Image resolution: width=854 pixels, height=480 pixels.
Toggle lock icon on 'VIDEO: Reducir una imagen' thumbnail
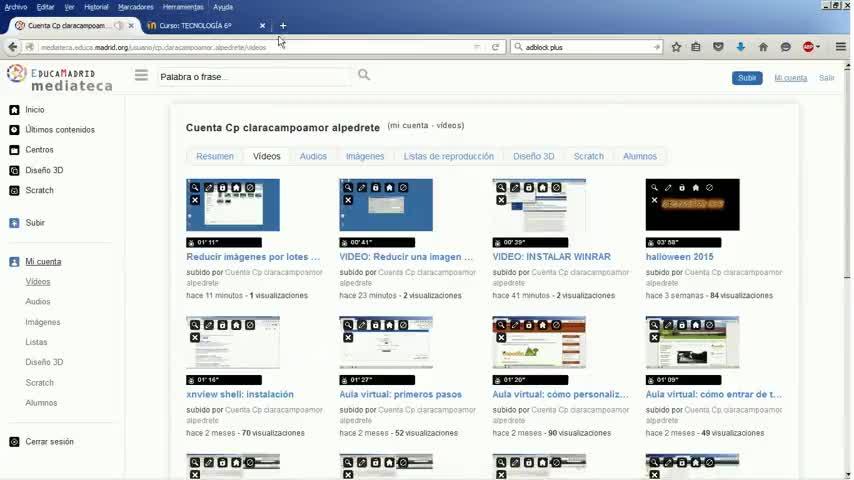click(375, 187)
